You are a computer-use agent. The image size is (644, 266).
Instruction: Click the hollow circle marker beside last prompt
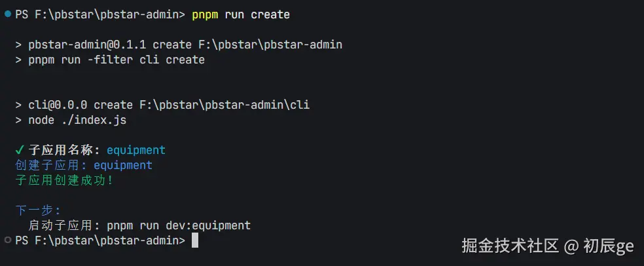coord(7,240)
